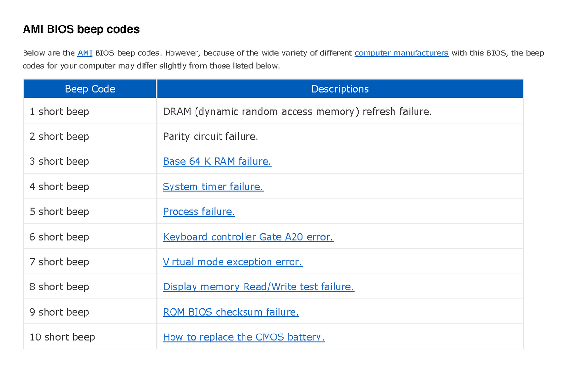588x385 pixels.
Task: Open the Process failure link
Action: pos(198,211)
